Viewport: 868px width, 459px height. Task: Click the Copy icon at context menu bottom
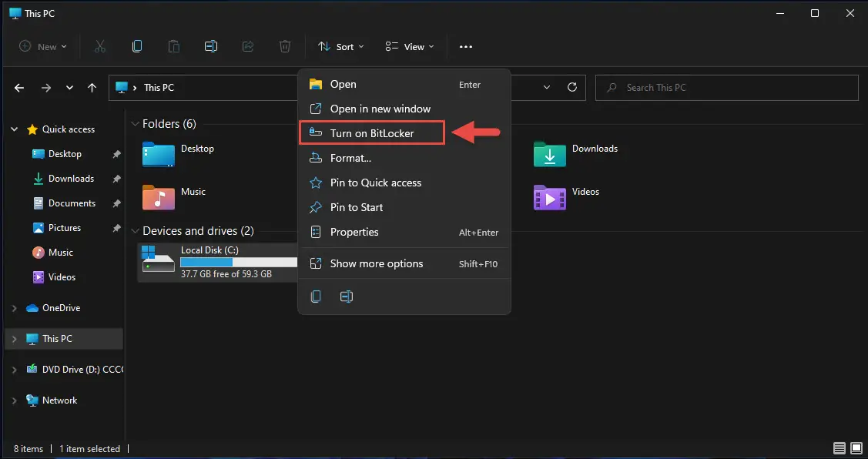[316, 297]
